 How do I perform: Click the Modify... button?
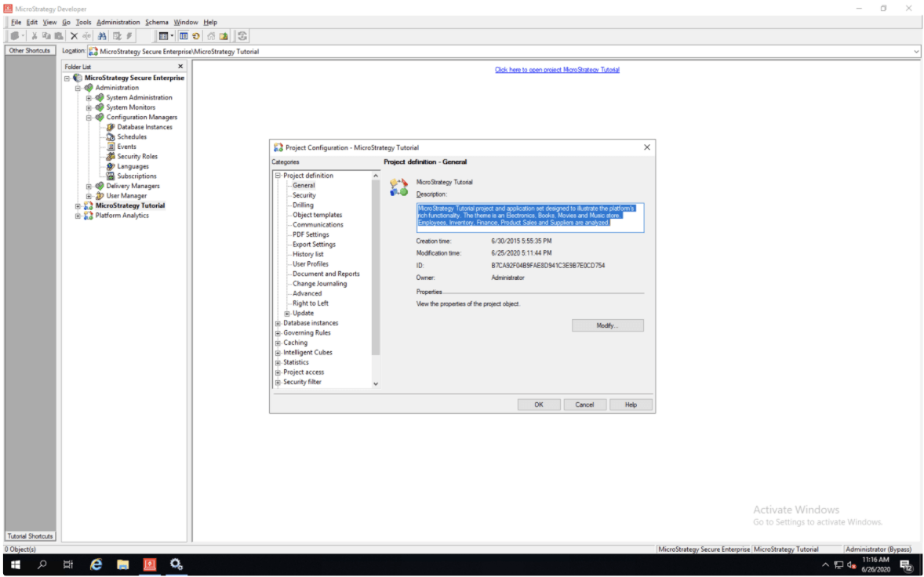607,325
